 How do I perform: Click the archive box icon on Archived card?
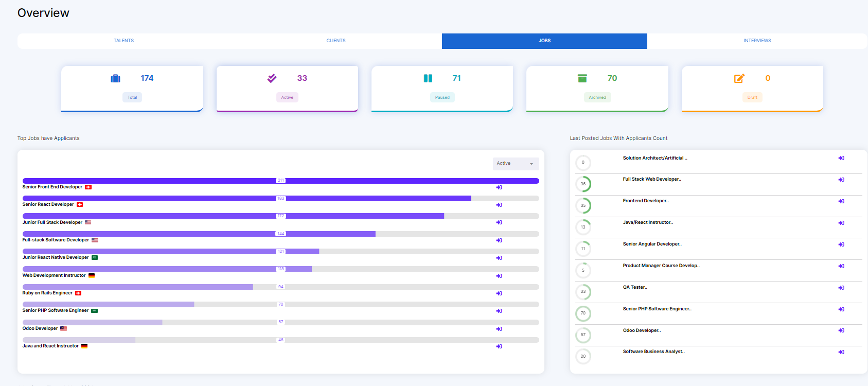tap(582, 78)
